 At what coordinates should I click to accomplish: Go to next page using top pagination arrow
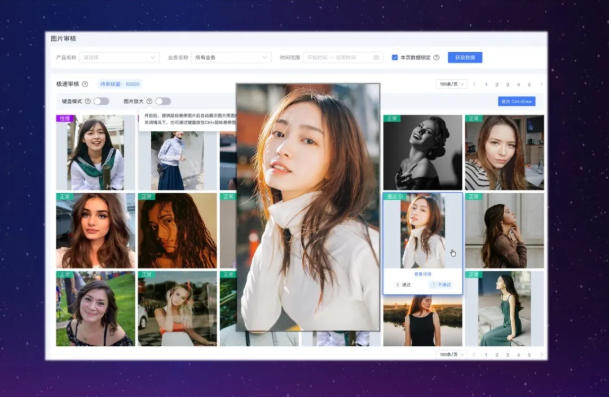pyautogui.click(x=541, y=84)
